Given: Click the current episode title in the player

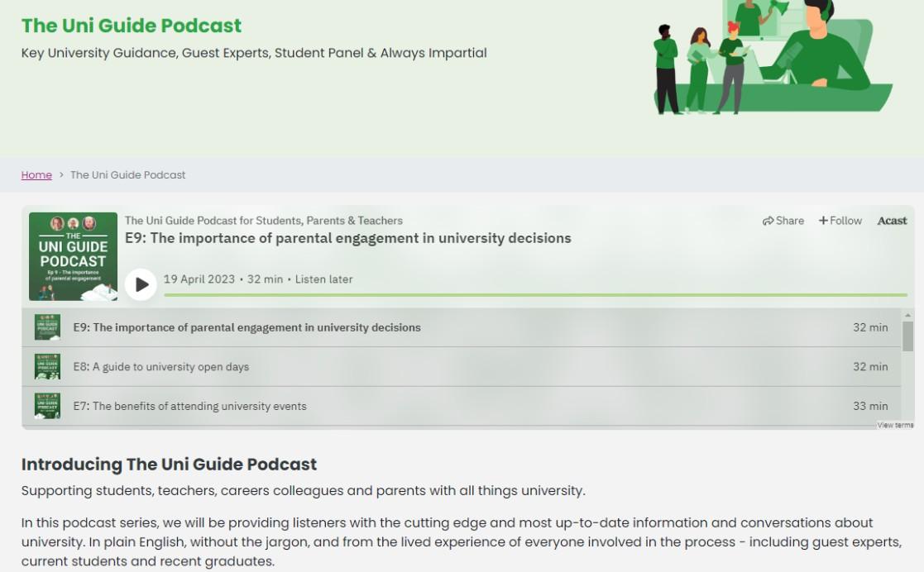Looking at the screenshot, I should pos(347,238).
